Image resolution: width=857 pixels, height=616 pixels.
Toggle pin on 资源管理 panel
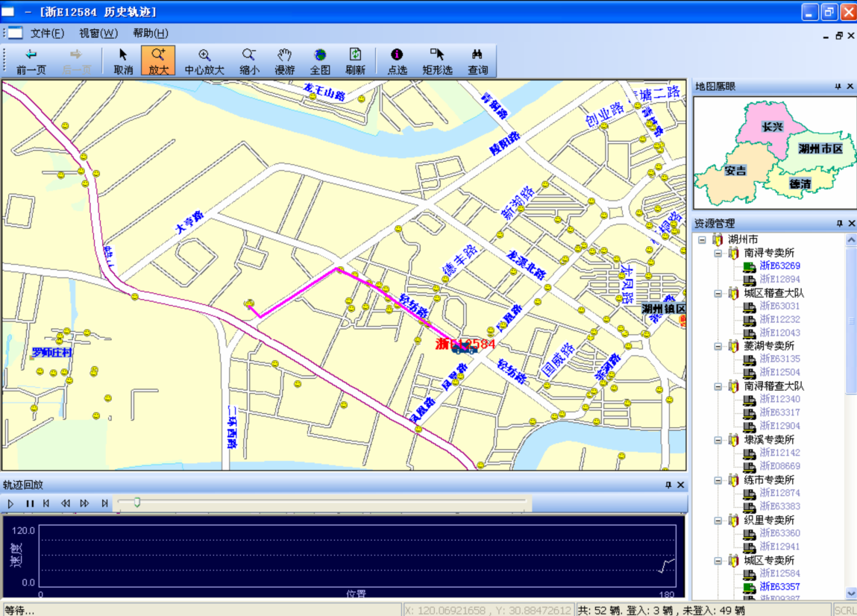pyautogui.click(x=838, y=223)
